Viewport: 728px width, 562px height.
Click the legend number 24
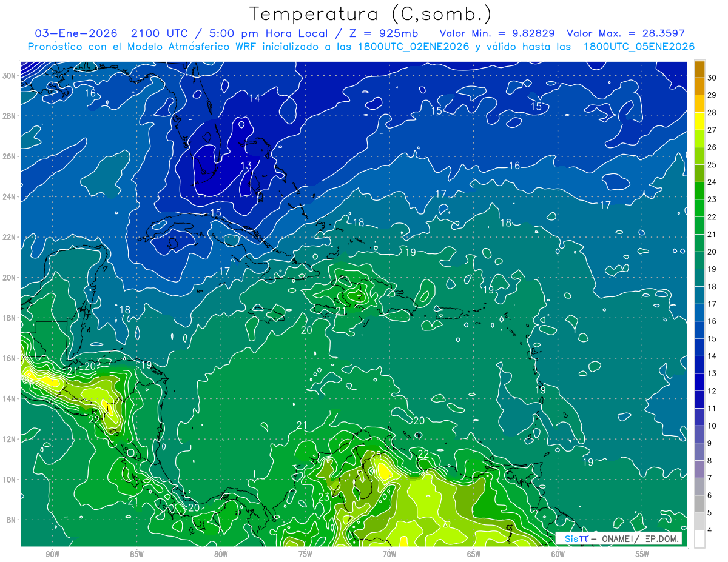[x=712, y=182]
